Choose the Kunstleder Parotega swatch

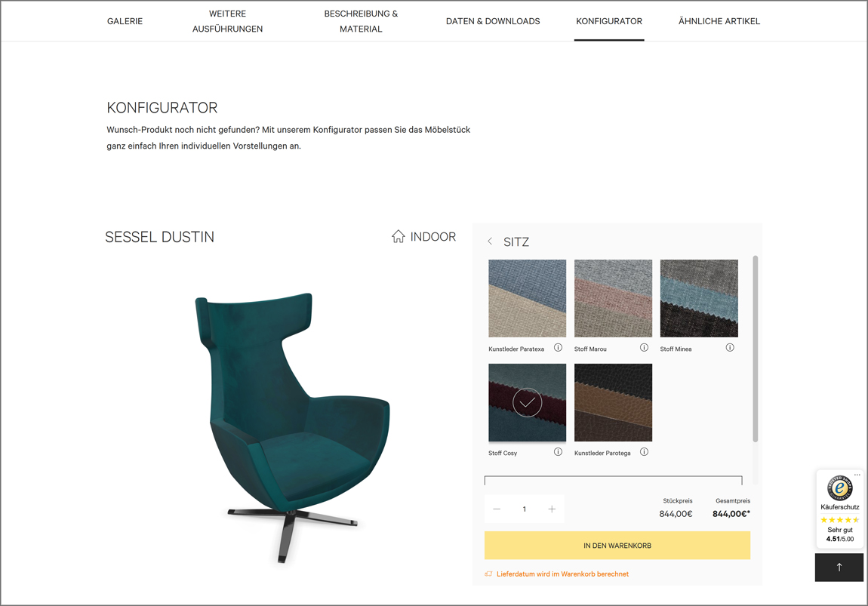[x=613, y=402]
